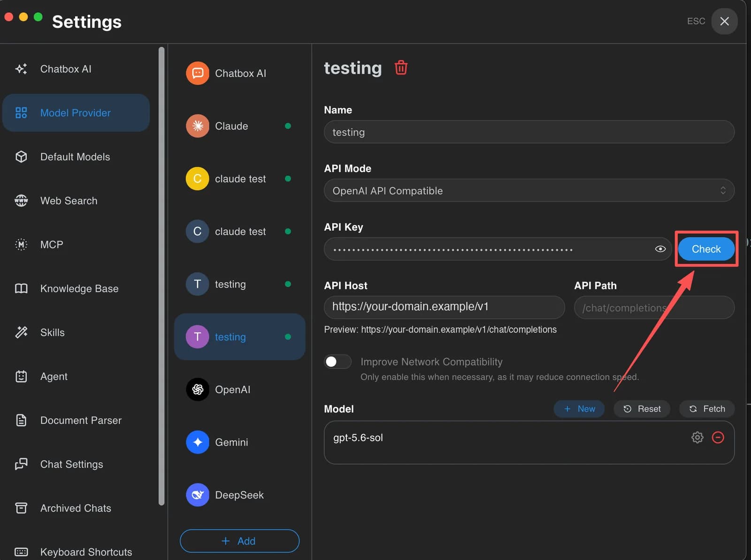The width and height of the screenshot is (751, 560).
Task: Click the API Path input field
Action: 654,307
